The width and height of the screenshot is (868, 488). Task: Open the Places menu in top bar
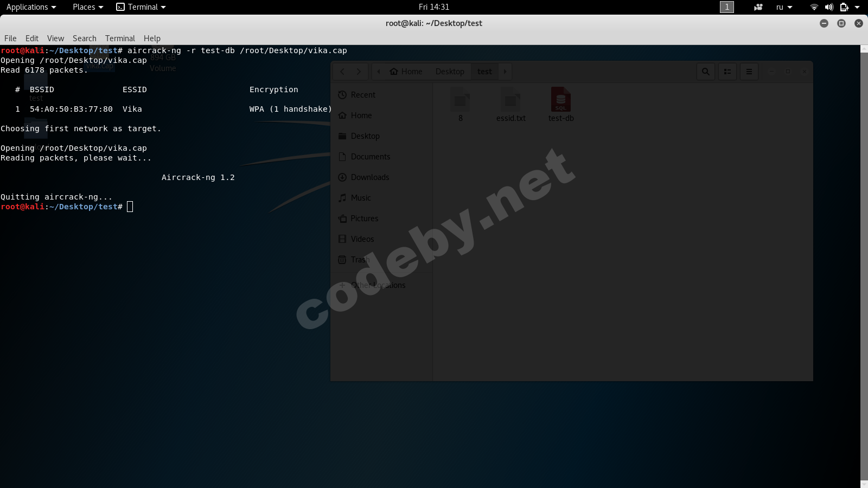(88, 7)
